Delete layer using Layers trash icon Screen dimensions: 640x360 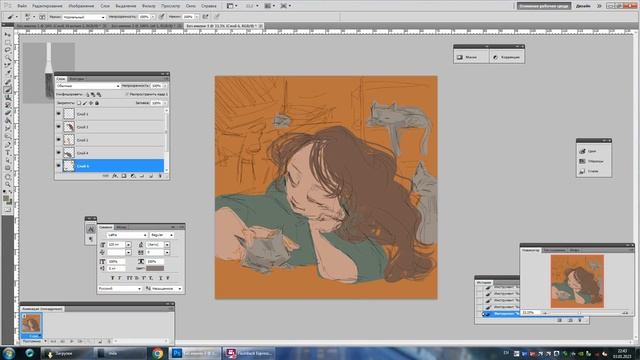tap(160, 176)
